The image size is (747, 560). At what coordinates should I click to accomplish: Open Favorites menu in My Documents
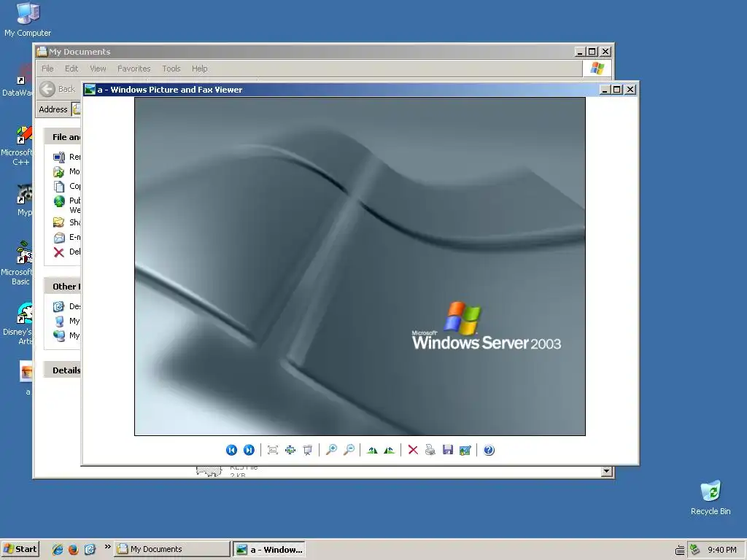134,69
